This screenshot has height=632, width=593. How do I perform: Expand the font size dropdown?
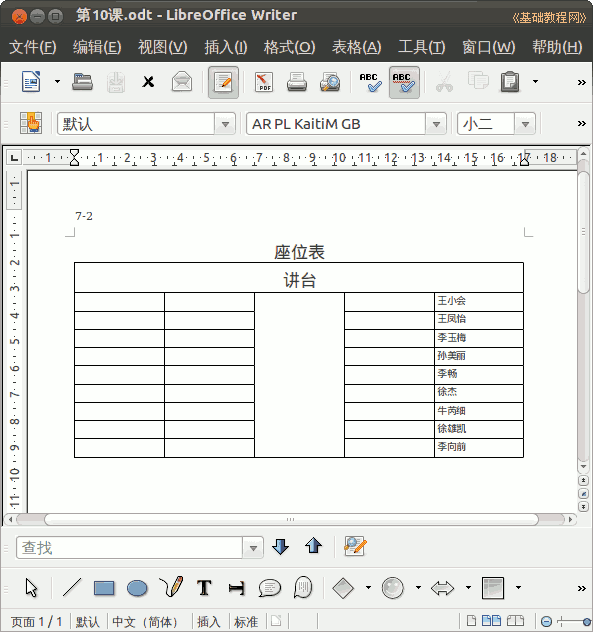pos(525,124)
